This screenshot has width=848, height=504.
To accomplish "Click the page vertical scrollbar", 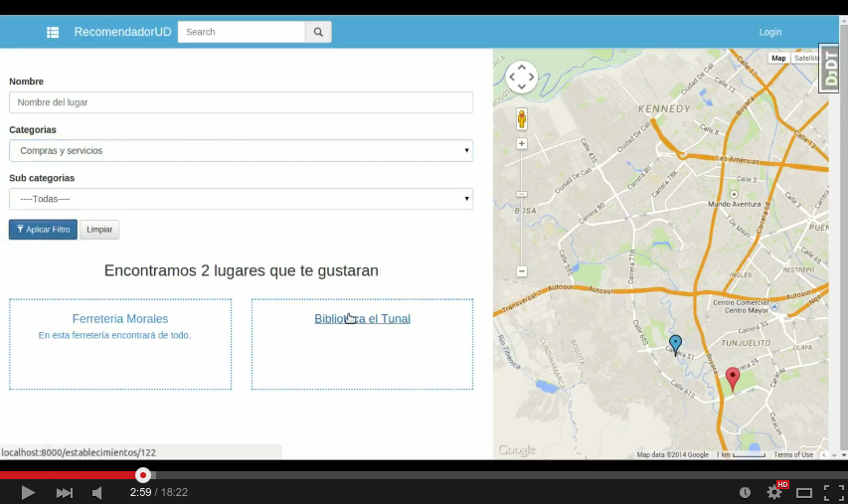I will [844, 238].
